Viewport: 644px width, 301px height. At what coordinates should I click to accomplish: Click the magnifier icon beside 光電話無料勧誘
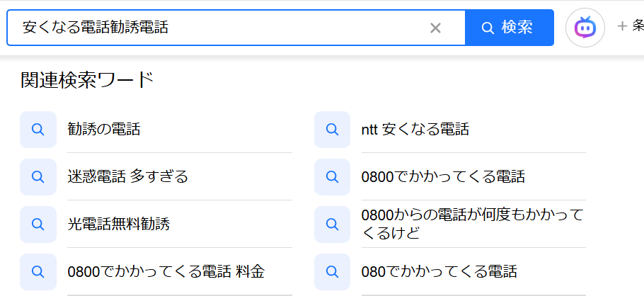click(x=38, y=225)
